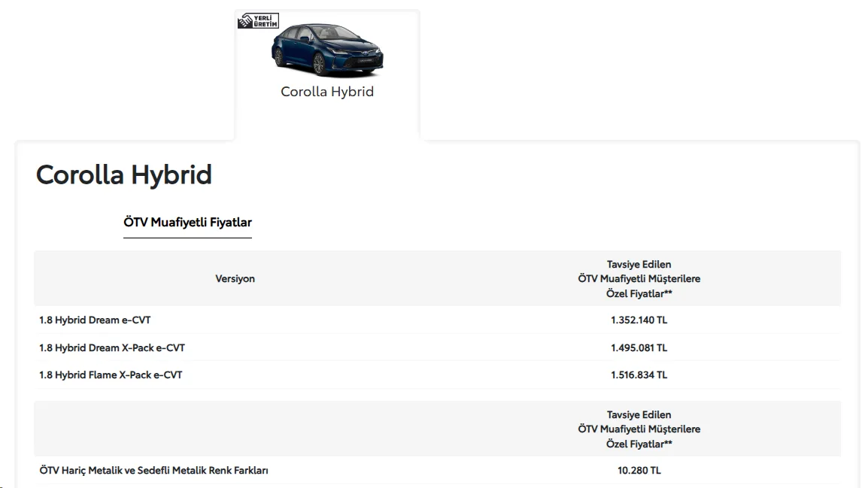Click the Özel Fiyatlar** footnote text in second header
The image size is (868, 488).
coord(639,444)
